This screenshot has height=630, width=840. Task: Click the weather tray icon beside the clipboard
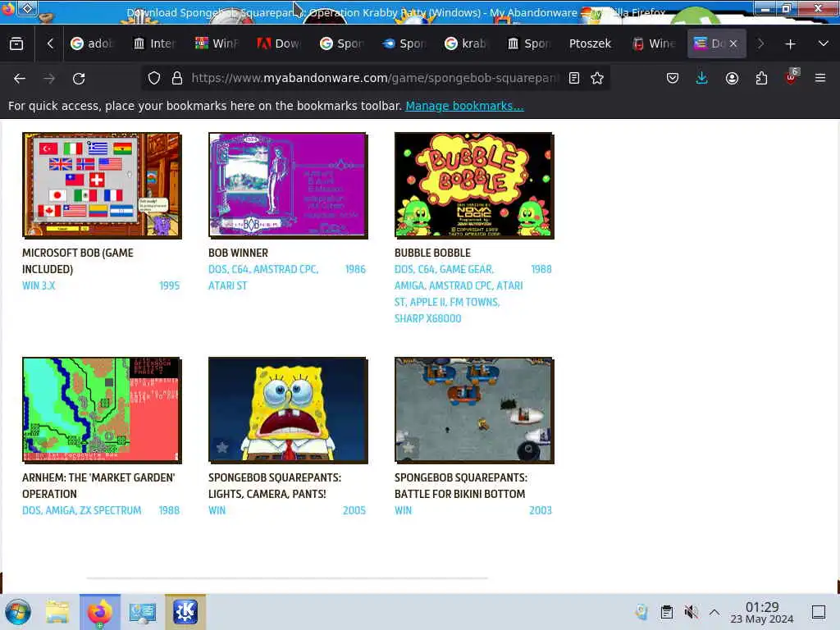tap(641, 612)
